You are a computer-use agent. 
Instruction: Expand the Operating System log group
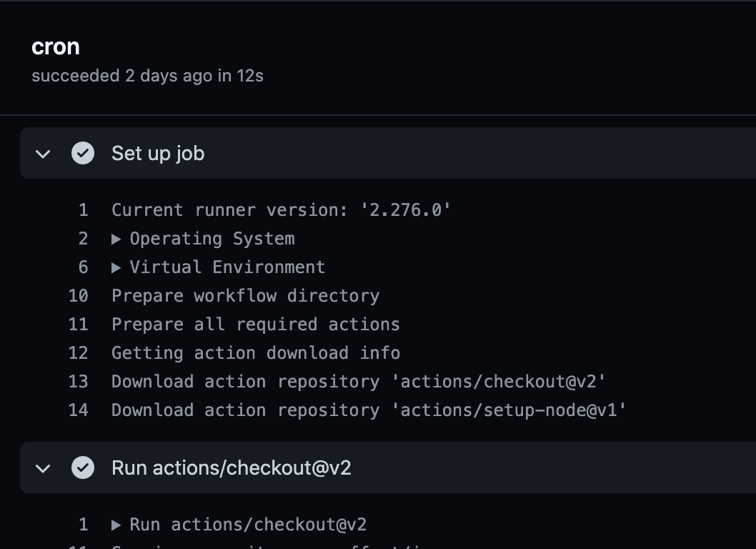[118, 238]
